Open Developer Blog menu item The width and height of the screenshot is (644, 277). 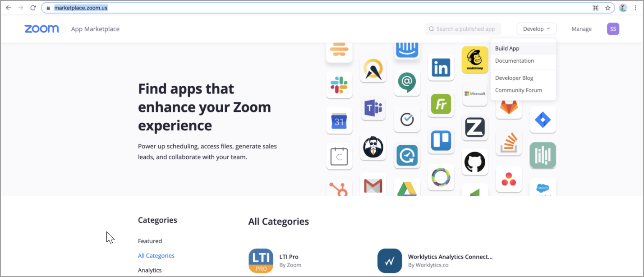coord(523,78)
